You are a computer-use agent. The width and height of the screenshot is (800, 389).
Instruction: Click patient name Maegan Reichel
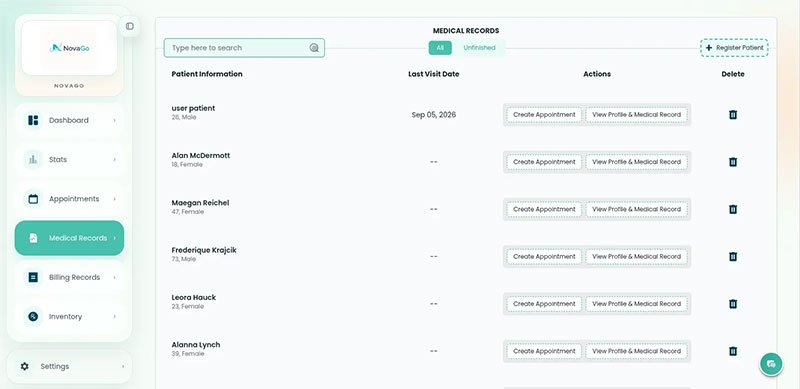200,203
